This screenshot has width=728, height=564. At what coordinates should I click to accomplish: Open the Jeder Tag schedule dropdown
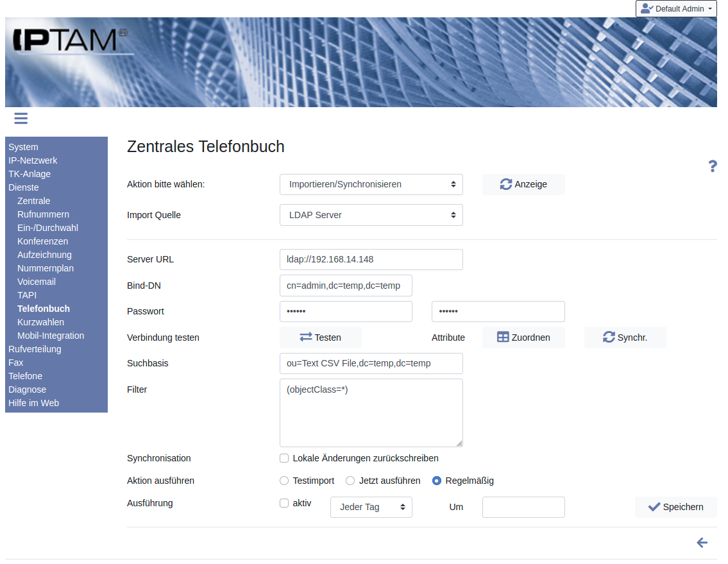click(371, 507)
